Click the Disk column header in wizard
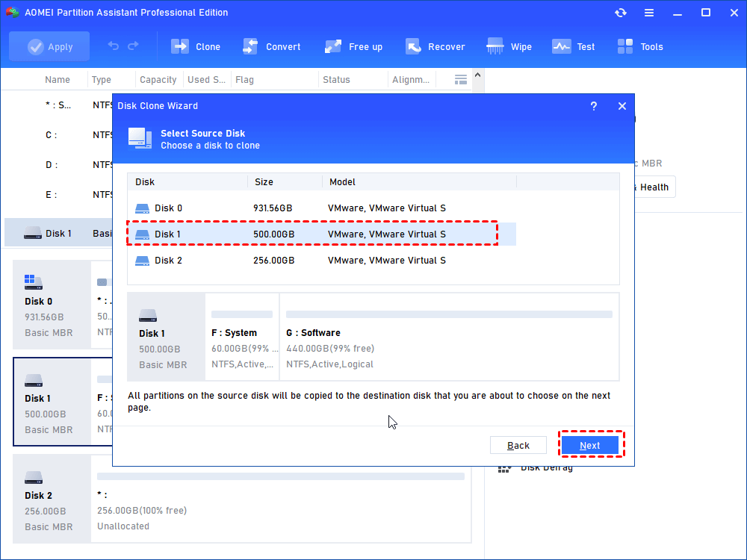747x560 pixels. tap(187, 182)
